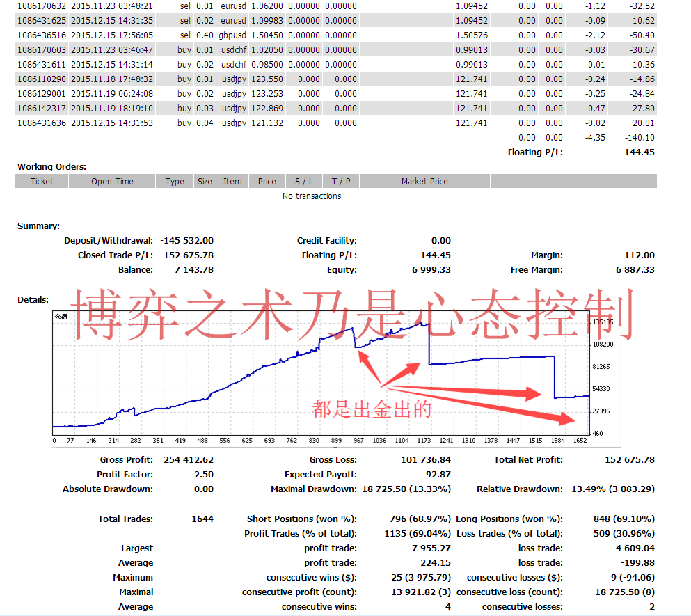Viewport: 691px width, 616px height.
Task: Select order ticket 1086170632
Action: (x=41, y=6)
